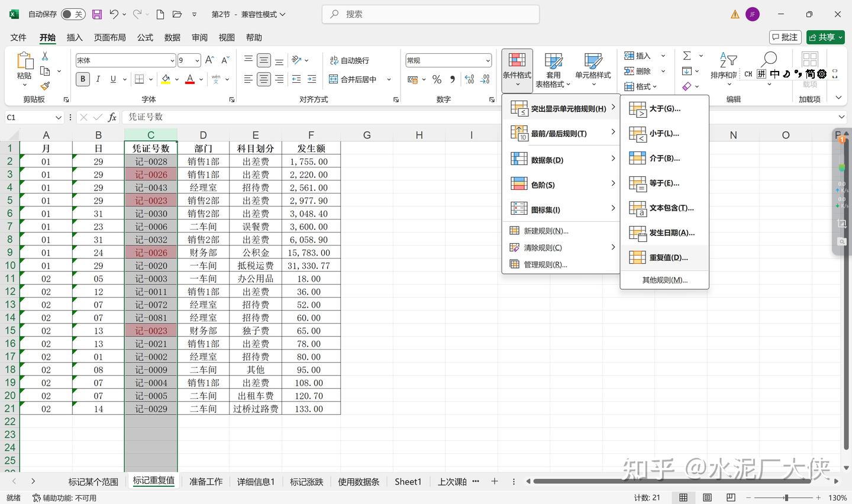
Task: Align cell text to the right
Action: pyautogui.click(x=279, y=79)
